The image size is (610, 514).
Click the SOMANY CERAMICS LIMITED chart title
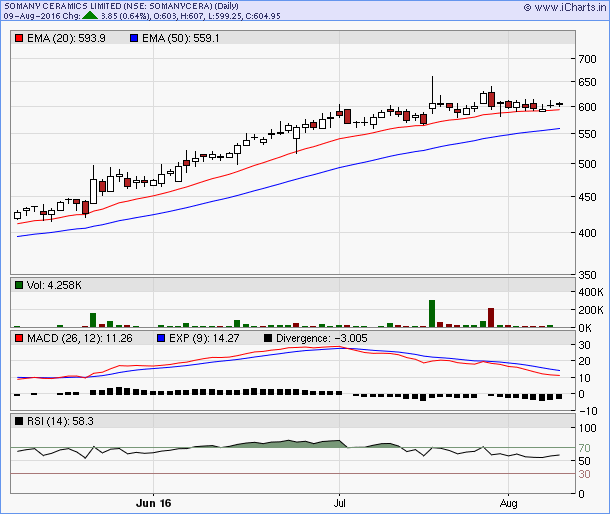121,6
